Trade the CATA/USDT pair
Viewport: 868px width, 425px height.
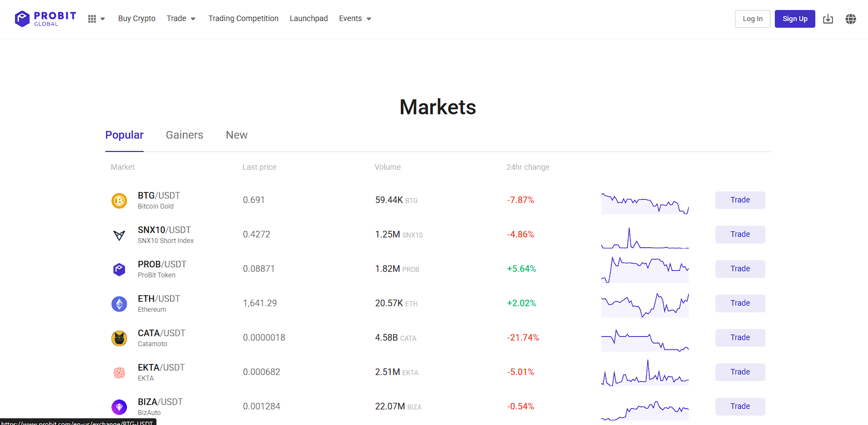coord(740,338)
